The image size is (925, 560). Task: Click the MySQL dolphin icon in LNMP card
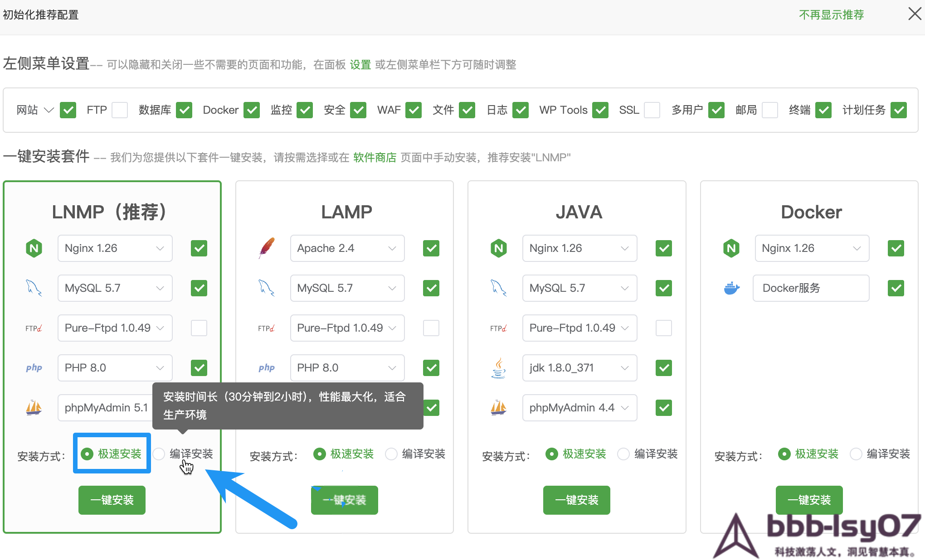coord(34,288)
